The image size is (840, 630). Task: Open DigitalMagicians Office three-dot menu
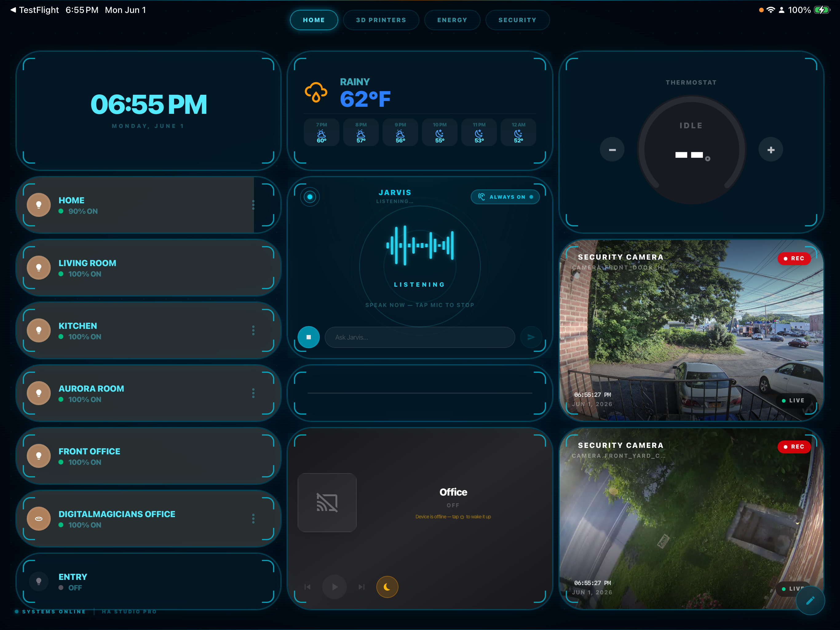[x=253, y=518]
